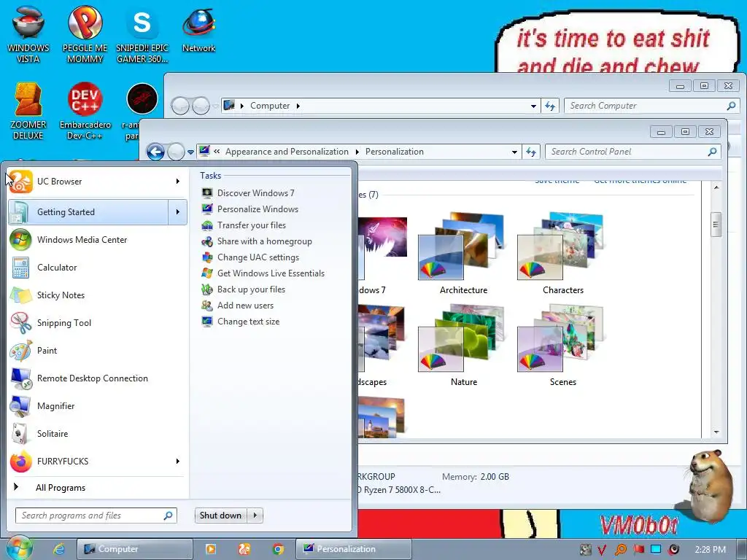
Task: Click the red V tray icon
Action: click(x=602, y=550)
